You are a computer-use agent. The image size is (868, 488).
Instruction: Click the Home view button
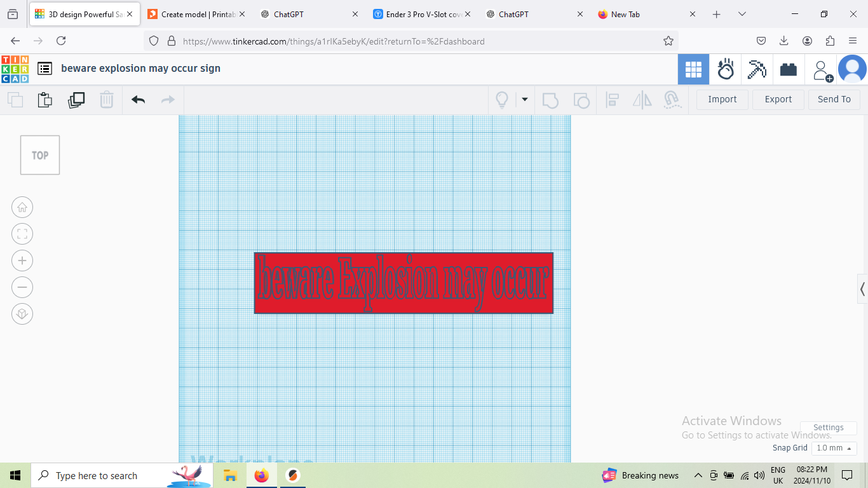point(22,207)
